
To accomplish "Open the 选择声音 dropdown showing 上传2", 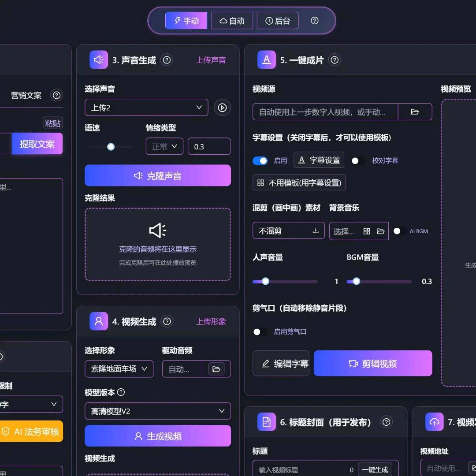I will [146, 108].
